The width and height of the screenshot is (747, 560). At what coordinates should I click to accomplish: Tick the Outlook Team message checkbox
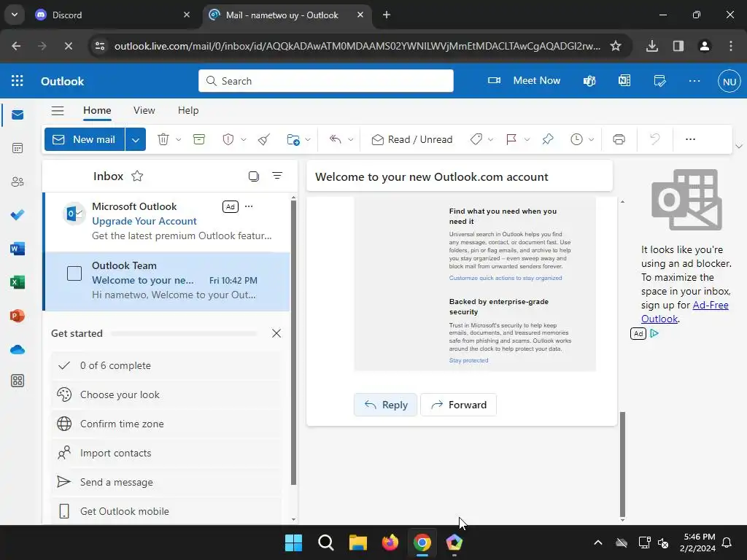tap(74, 273)
